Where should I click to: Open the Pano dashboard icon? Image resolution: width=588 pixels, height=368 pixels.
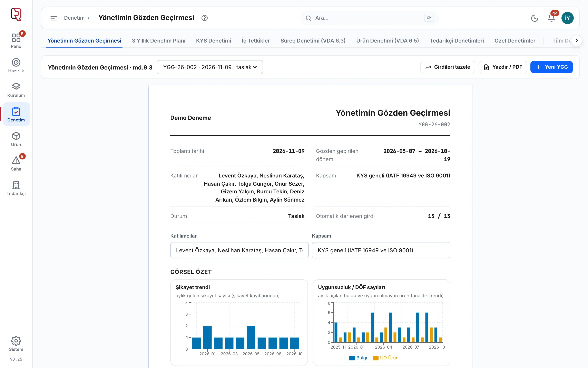point(16,40)
